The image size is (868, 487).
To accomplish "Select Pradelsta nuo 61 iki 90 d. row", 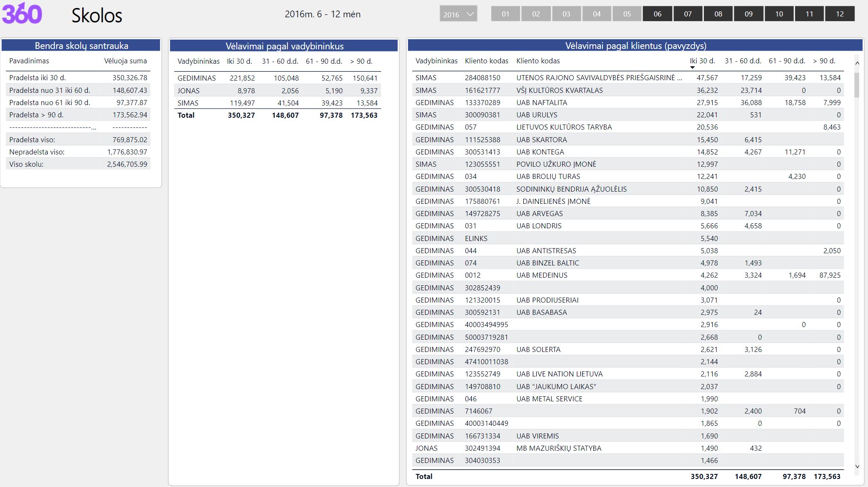I will pyautogui.click(x=78, y=102).
